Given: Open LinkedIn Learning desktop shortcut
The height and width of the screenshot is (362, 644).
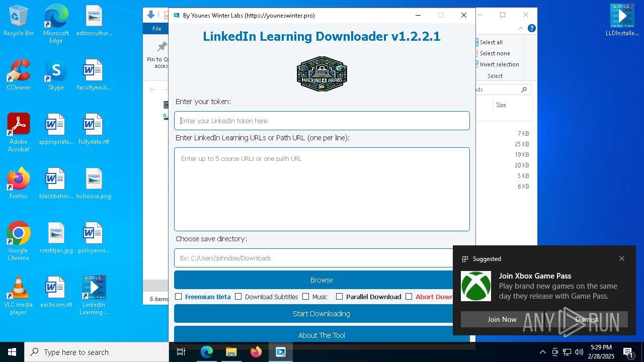Looking at the screenshot, I should [94, 296].
